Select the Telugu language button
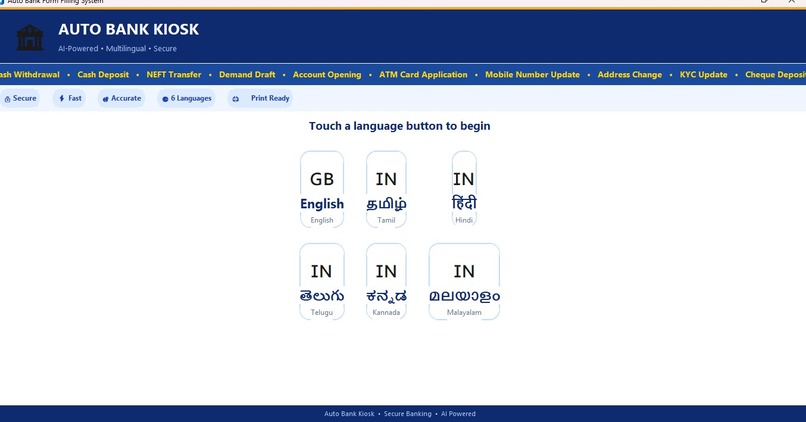 (322, 282)
